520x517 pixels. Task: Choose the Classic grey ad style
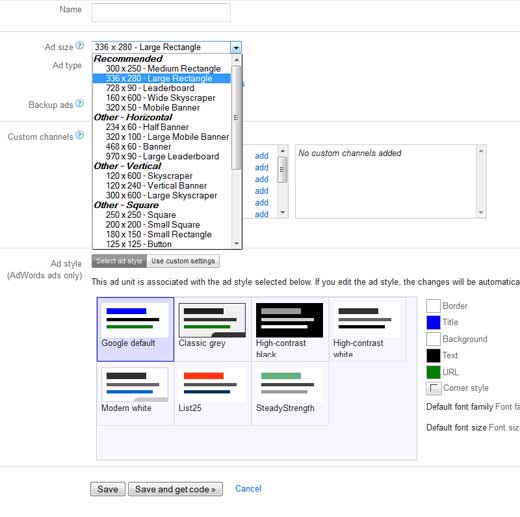[212, 329]
